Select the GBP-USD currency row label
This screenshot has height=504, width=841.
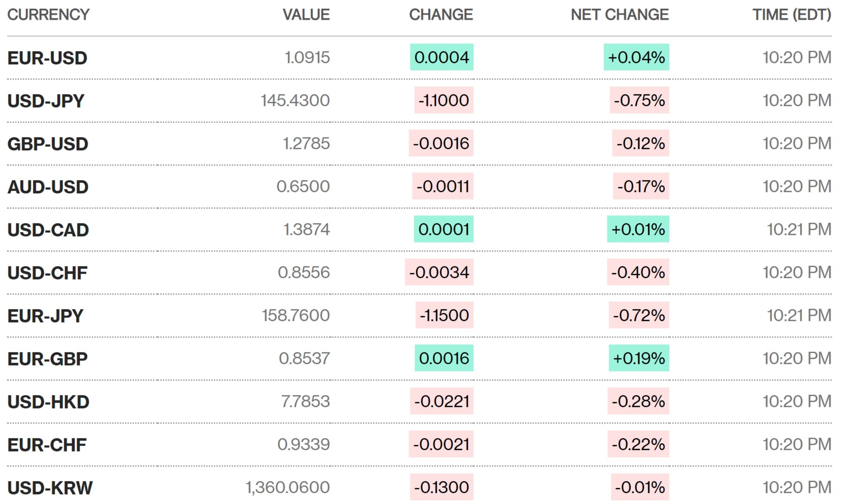[48, 144]
